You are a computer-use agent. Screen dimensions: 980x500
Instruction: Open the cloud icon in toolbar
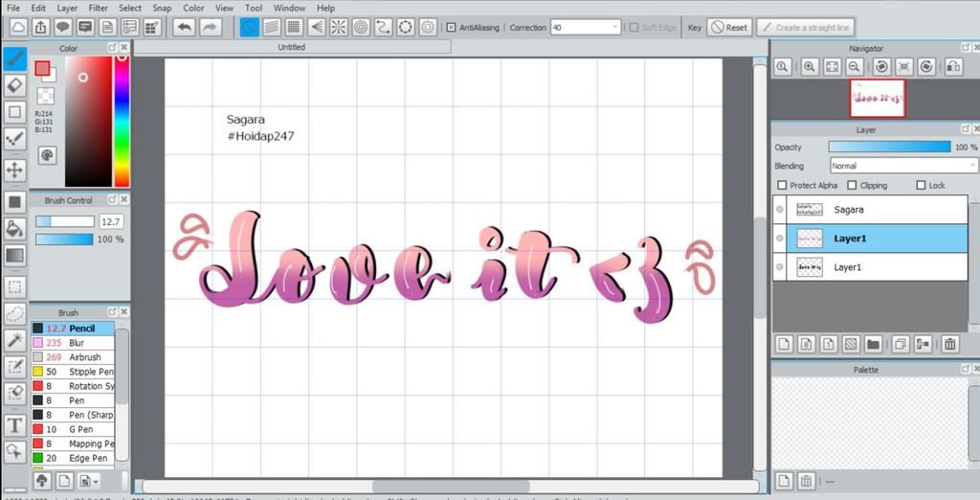pos(19,27)
